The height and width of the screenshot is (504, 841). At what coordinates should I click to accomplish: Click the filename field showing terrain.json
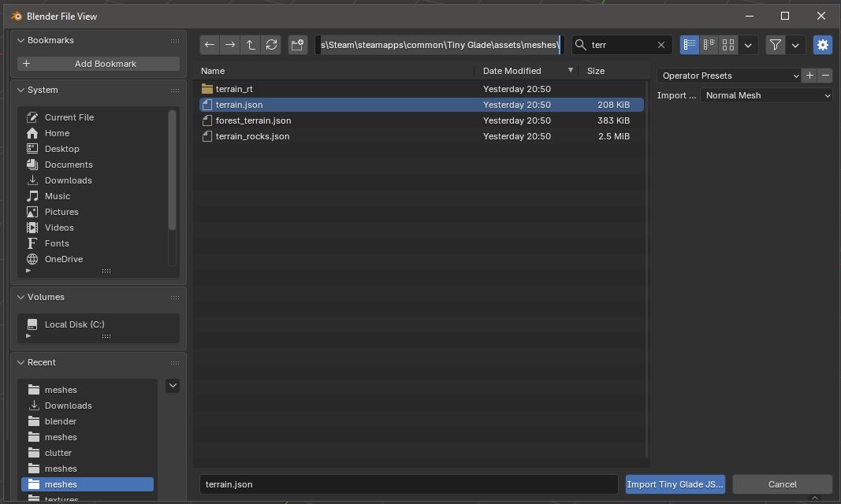(x=409, y=484)
